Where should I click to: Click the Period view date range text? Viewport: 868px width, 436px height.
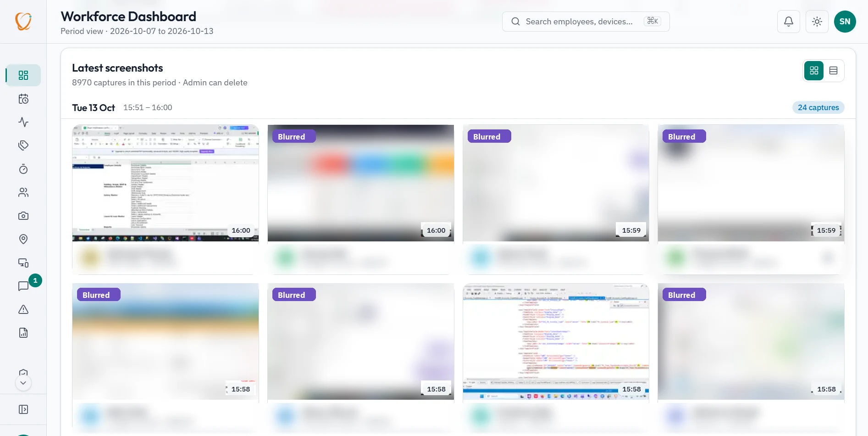click(x=137, y=31)
